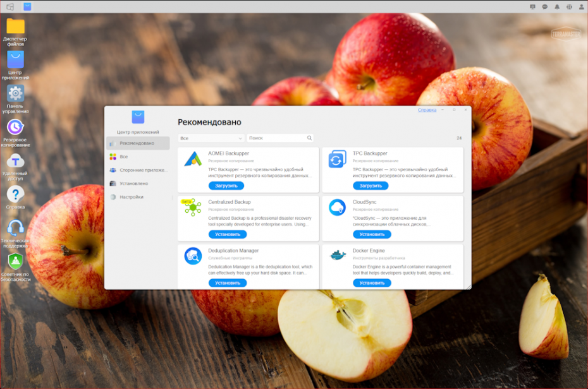Screen dimensions: 588x389
Task: Click Установить for Docker Engine
Action: point(372,283)
